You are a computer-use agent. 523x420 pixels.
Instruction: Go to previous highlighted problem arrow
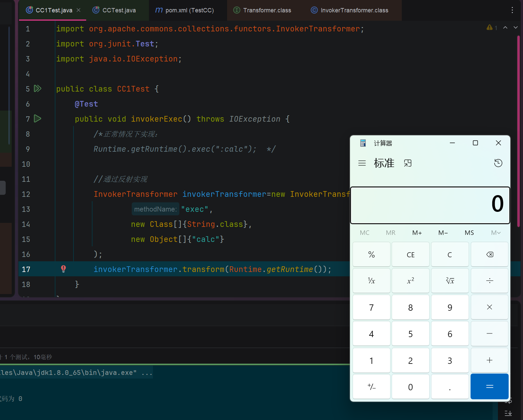point(505,27)
